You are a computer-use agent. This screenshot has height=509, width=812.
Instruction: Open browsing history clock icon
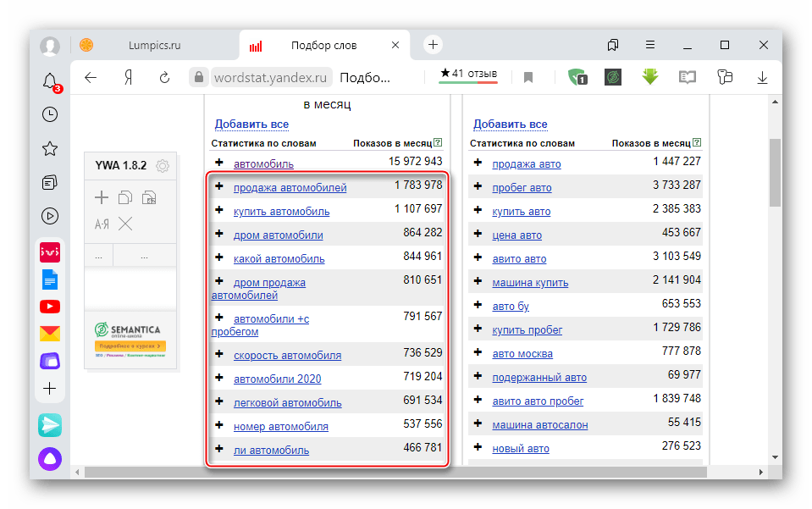coord(50,114)
